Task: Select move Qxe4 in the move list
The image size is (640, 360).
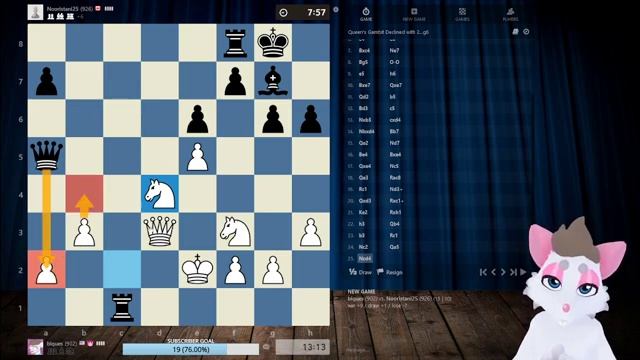Action: (365, 166)
